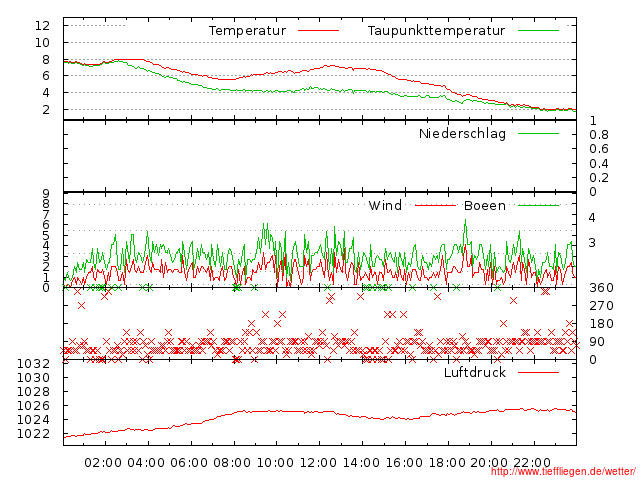640x480 pixels.
Task: Click the Niederschlag legend label
Action: click(x=462, y=133)
